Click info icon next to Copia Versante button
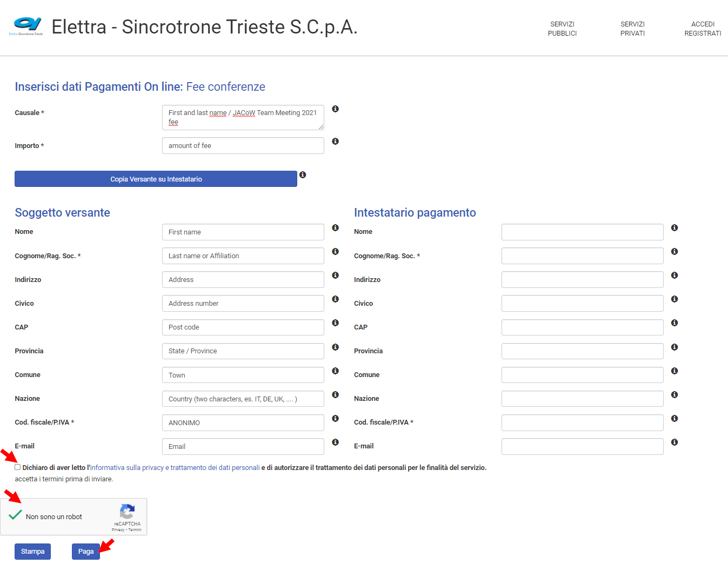 (x=303, y=175)
